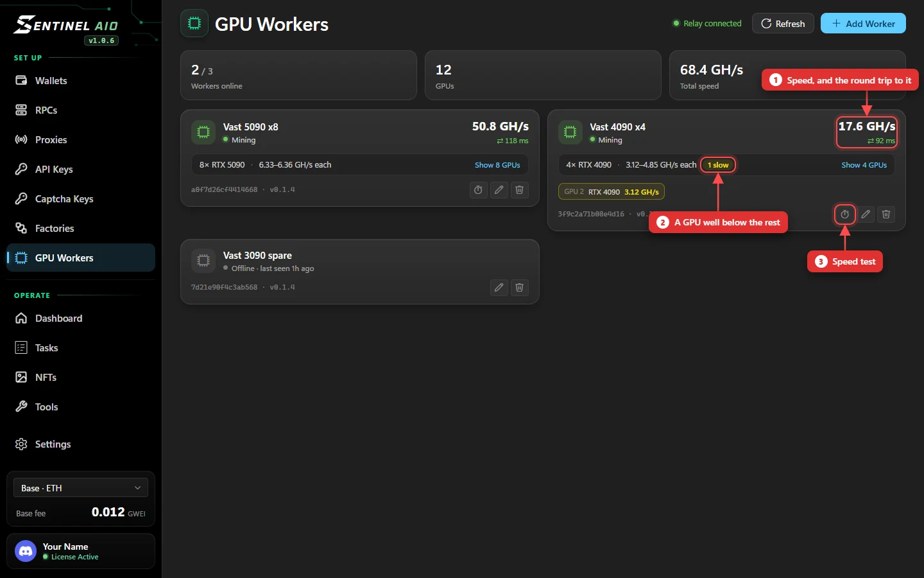Open the Dashboard page
Viewport: 924px width, 578px height.
81,319
